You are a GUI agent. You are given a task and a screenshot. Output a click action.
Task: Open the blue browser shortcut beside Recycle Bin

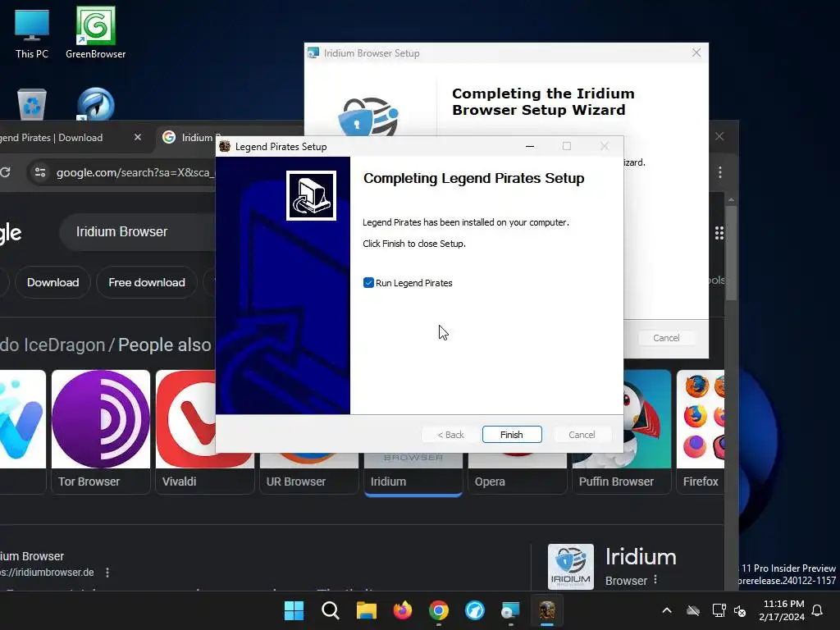point(95,104)
